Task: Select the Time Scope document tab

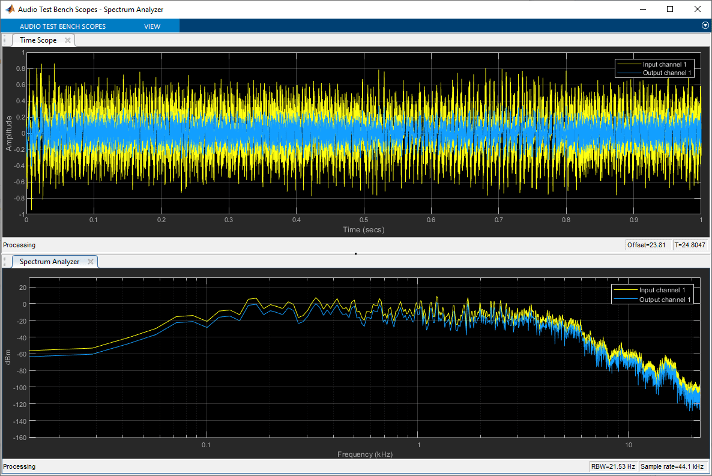Action: tap(40, 41)
